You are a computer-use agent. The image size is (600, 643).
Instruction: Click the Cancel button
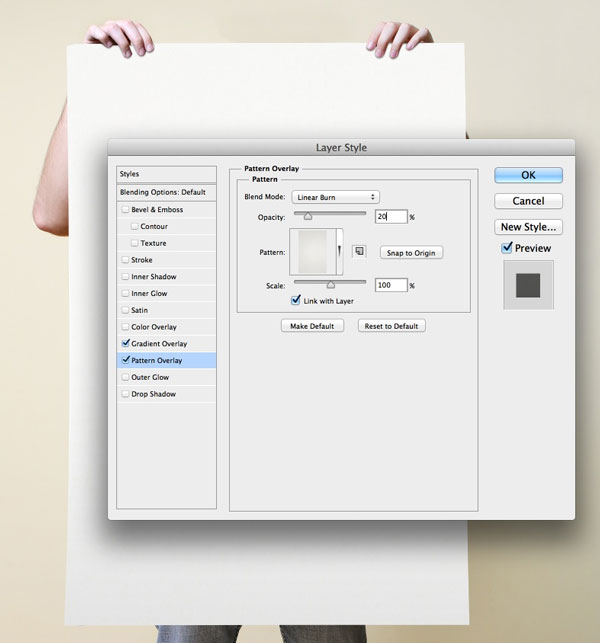tap(528, 201)
